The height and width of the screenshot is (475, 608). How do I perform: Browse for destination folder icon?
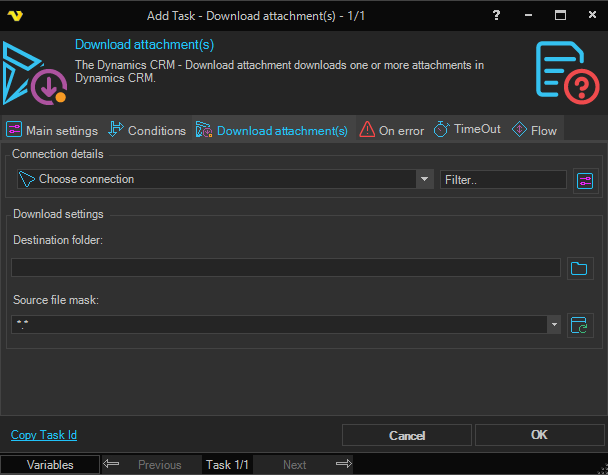point(579,267)
